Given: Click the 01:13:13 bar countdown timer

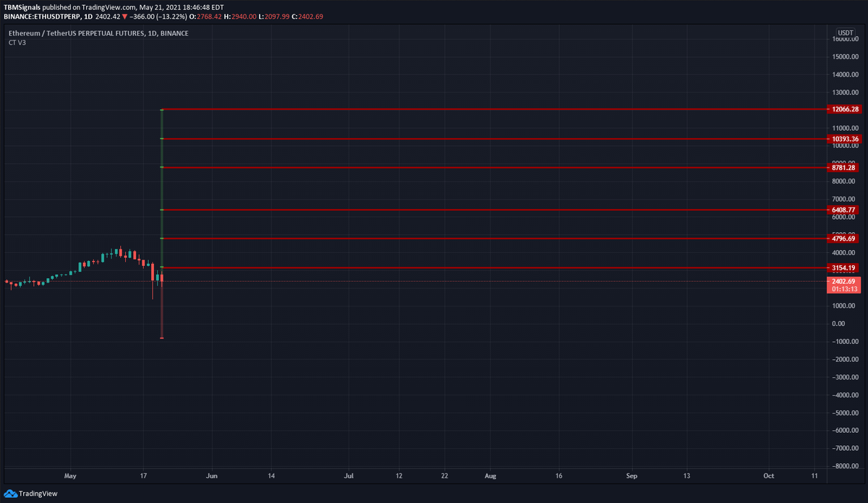Looking at the screenshot, I should (845, 289).
